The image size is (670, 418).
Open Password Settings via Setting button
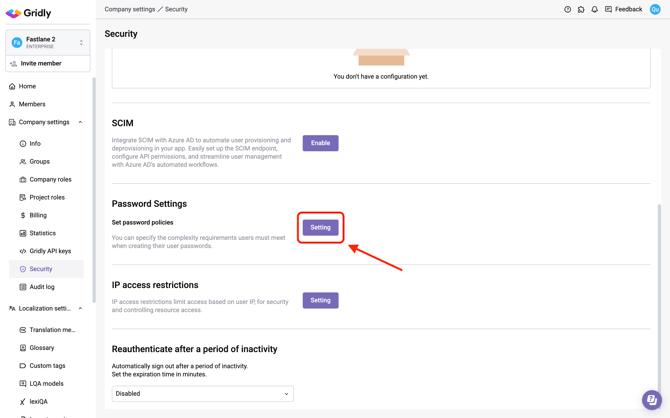tap(320, 227)
